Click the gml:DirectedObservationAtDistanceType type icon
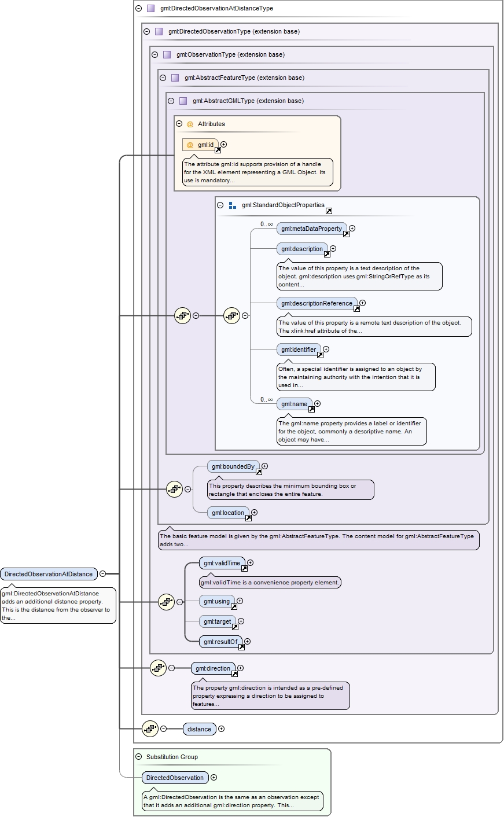The width and height of the screenshot is (504, 817). 150,8
